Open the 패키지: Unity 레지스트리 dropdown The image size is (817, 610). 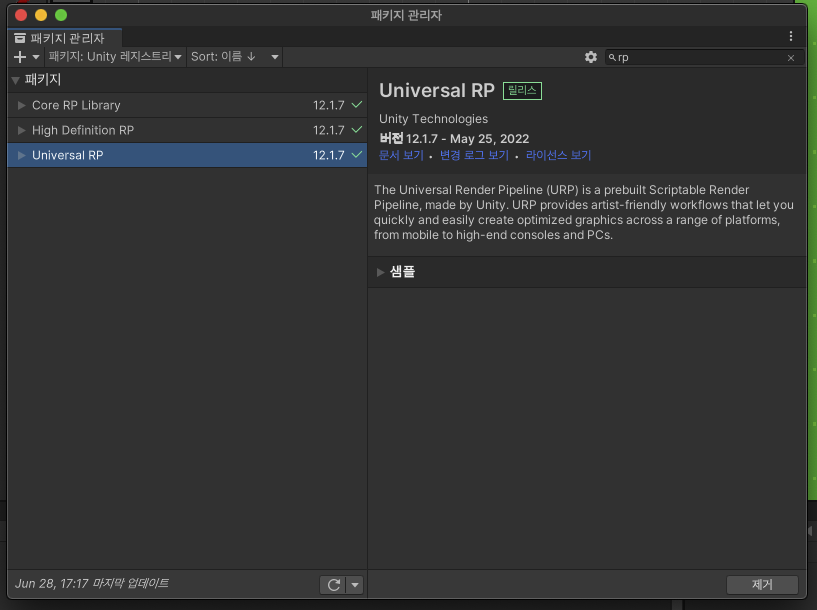click(115, 57)
